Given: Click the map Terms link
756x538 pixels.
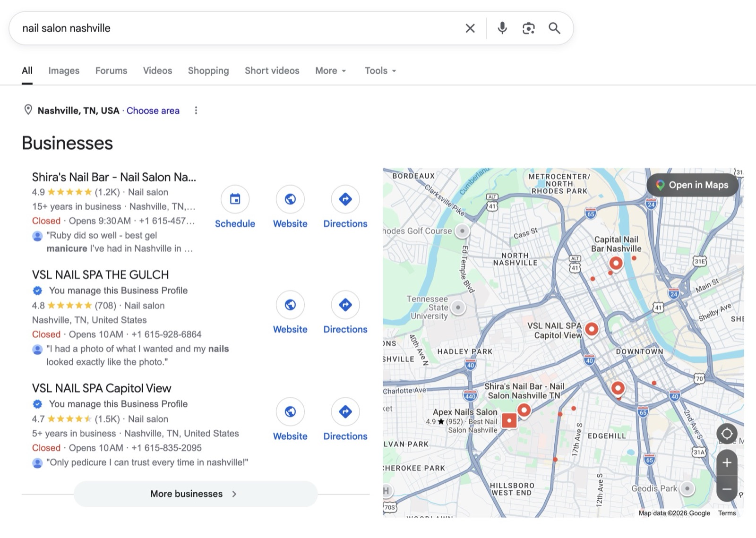Looking at the screenshot, I should point(727,513).
